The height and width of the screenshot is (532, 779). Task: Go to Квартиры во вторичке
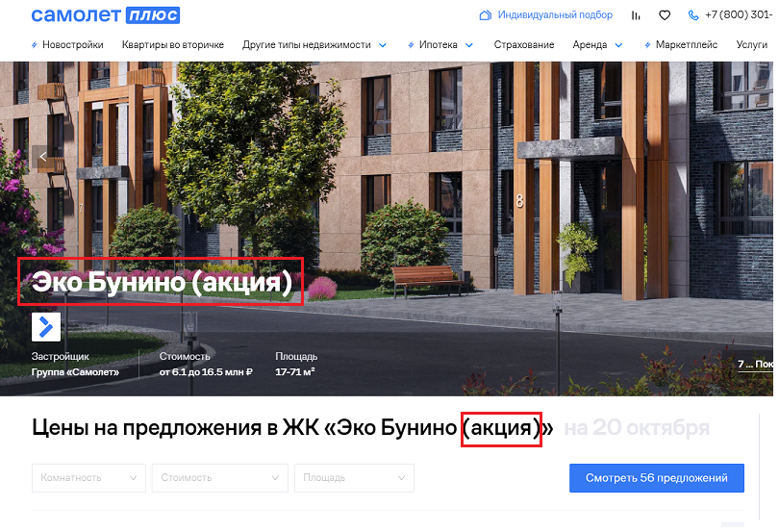pos(173,45)
